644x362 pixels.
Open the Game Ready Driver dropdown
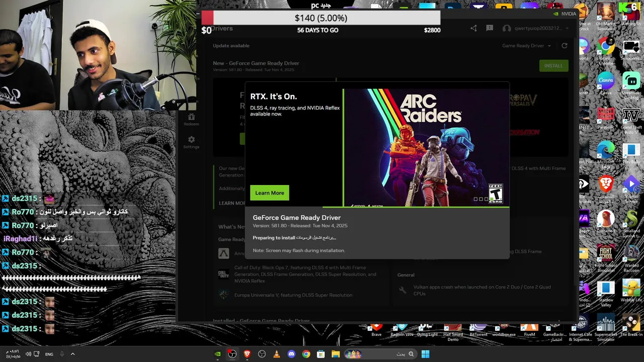[x=526, y=46]
